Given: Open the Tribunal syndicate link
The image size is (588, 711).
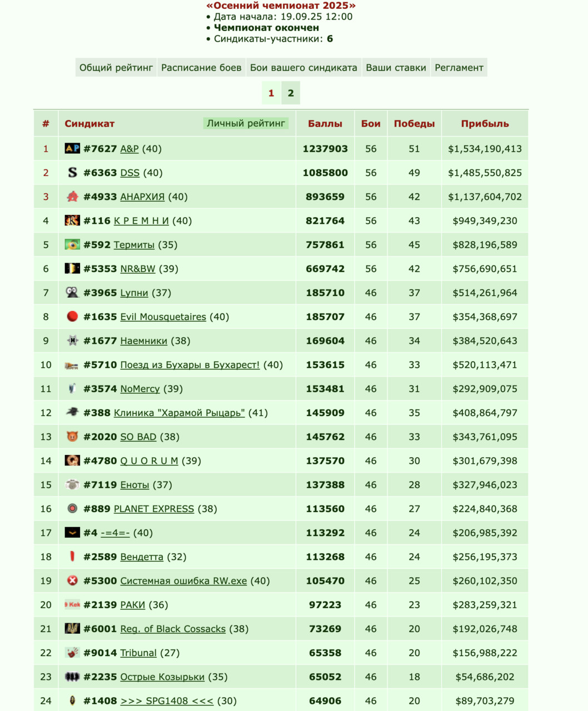Looking at the screenshot, I should [138, 653].
